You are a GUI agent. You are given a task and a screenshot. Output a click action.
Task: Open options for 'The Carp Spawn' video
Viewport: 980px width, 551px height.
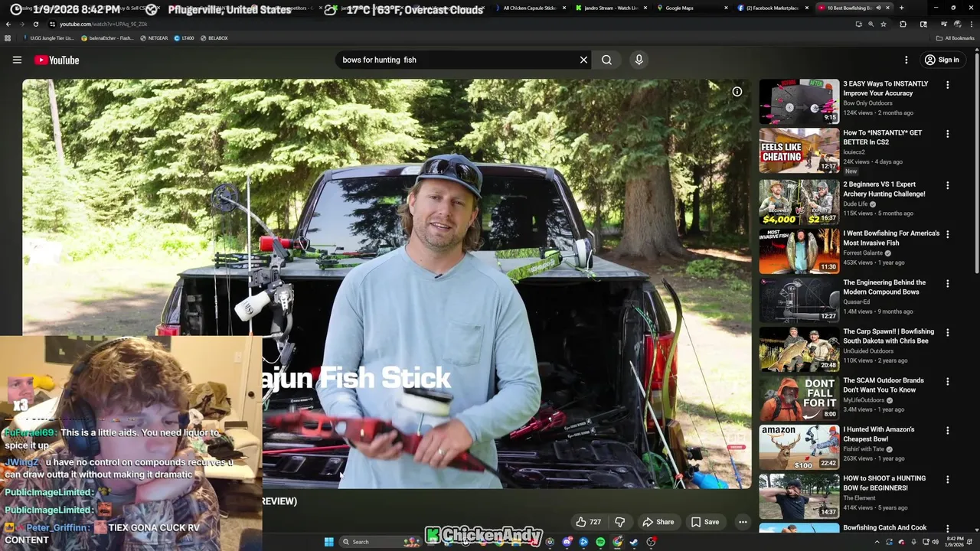coord(947,332)
